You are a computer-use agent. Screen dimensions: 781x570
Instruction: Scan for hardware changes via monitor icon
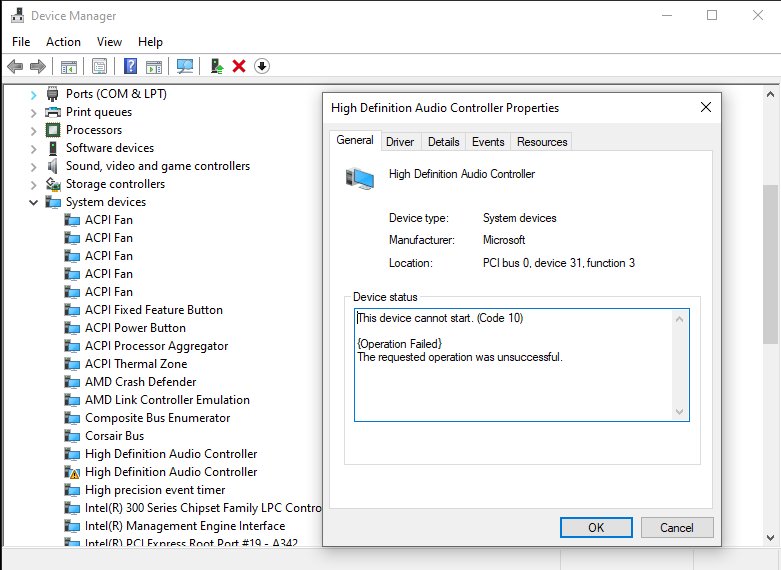pos(185,66)
